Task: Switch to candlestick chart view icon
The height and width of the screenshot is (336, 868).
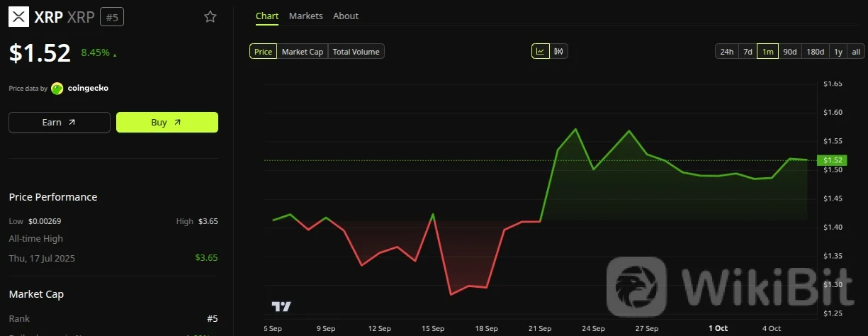Action: (x=558, y=51)
